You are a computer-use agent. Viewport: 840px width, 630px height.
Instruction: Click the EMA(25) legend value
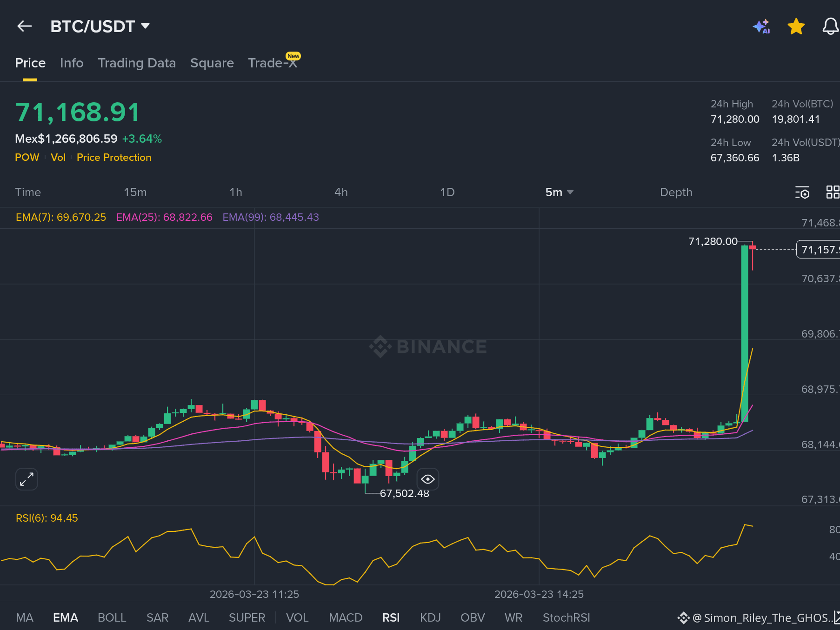(164, 217)
